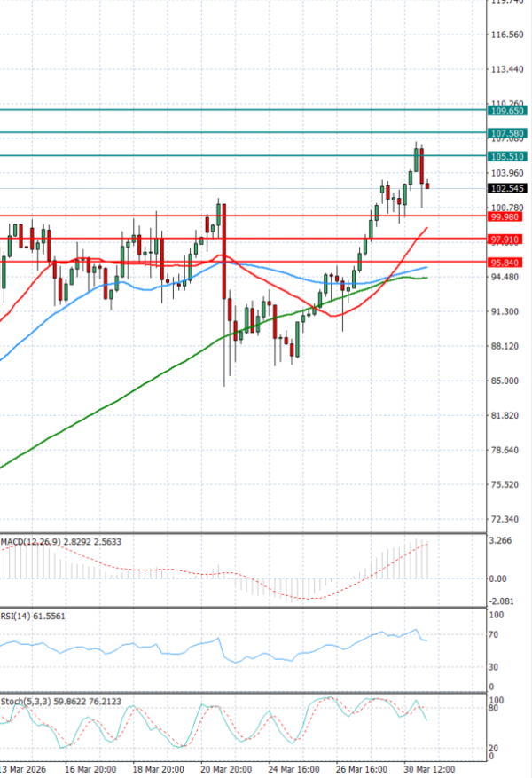Click the 95.840 support level label
This screenshot has height=778, width=532.
click(x=508, y=263)
